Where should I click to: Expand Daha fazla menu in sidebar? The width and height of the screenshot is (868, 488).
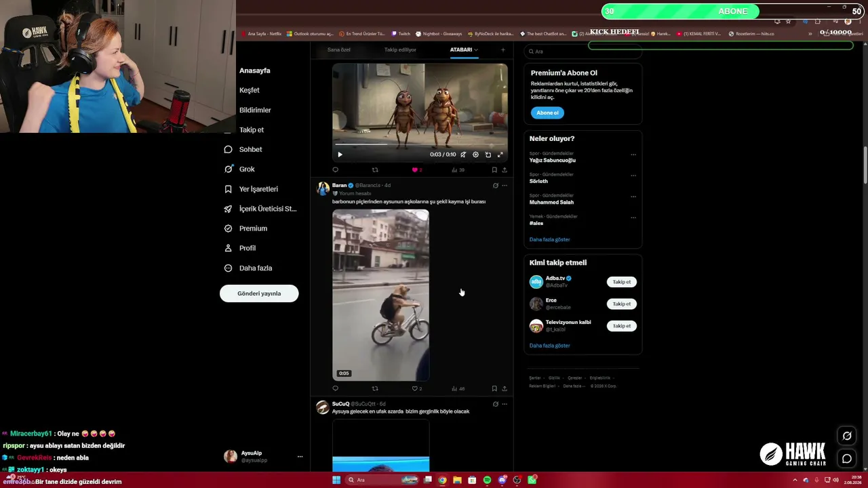(x=256, y=268)
